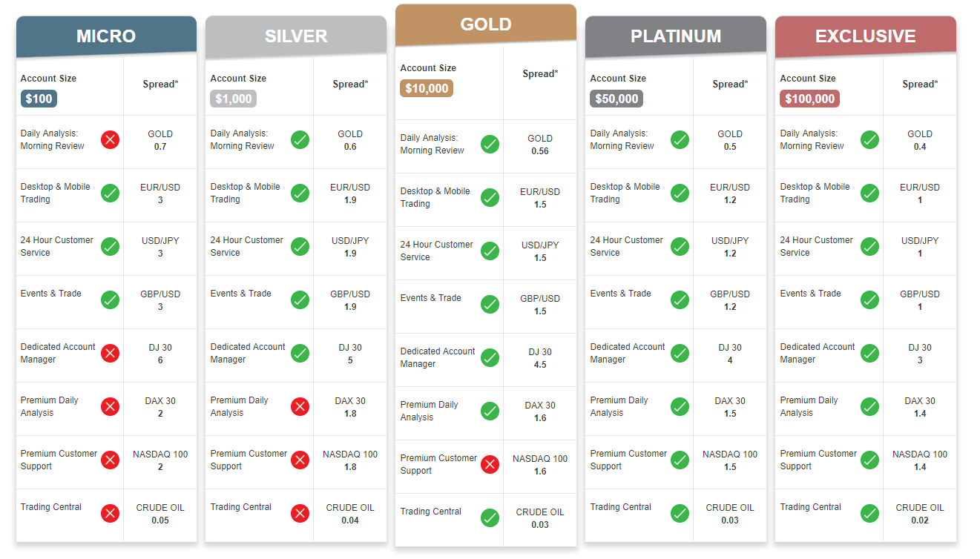Click red X for Micro Dedicated Account Manager

(110, 353)
